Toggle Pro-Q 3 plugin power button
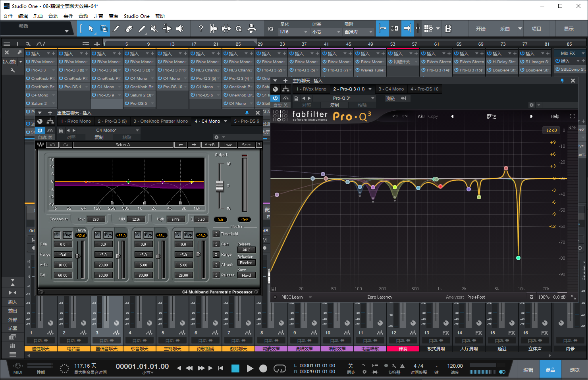The image size is (588, 380). pyautogui.click(x=276, y=98)
